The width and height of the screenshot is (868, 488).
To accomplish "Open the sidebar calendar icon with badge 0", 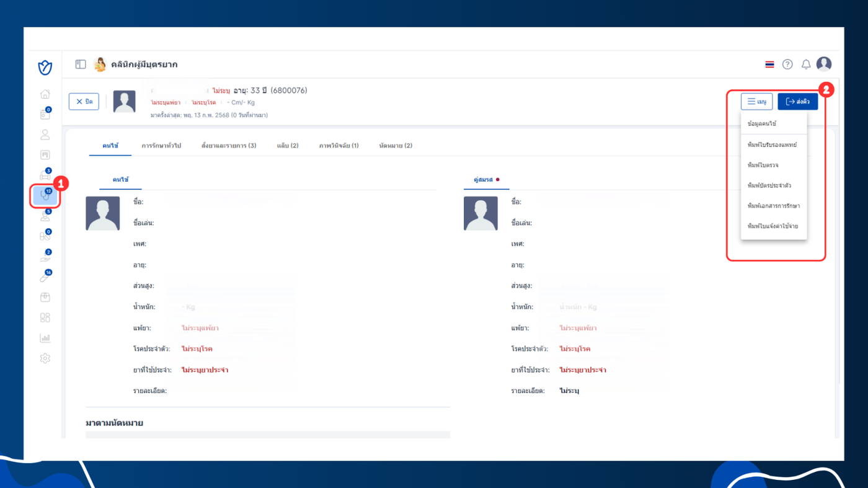I will coord(45,114).
